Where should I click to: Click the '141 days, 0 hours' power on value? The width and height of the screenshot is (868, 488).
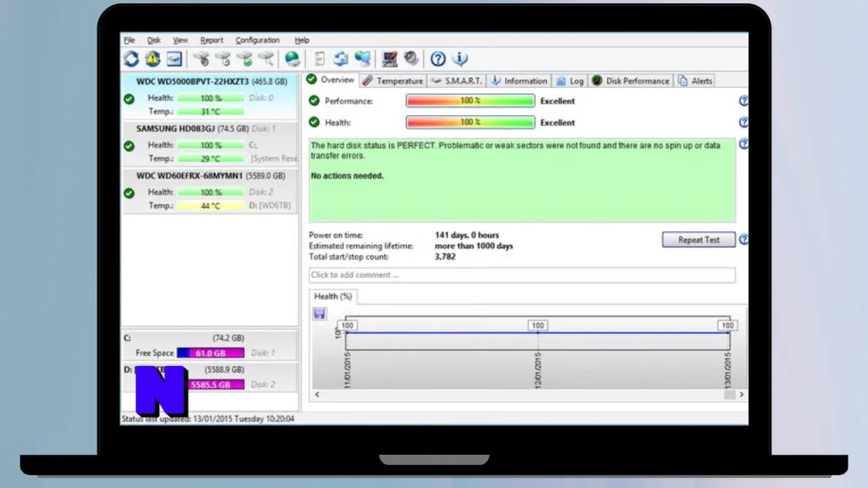pos(467,236)
